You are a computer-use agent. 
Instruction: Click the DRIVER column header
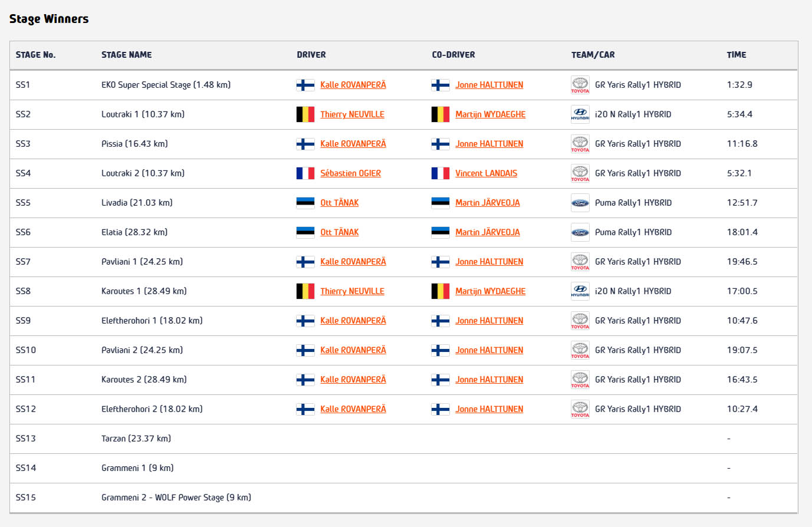coord(311,55)
